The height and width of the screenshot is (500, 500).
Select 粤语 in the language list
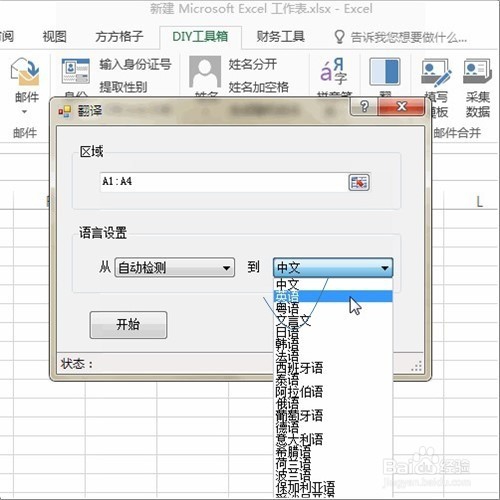click(x=333, y=308)
